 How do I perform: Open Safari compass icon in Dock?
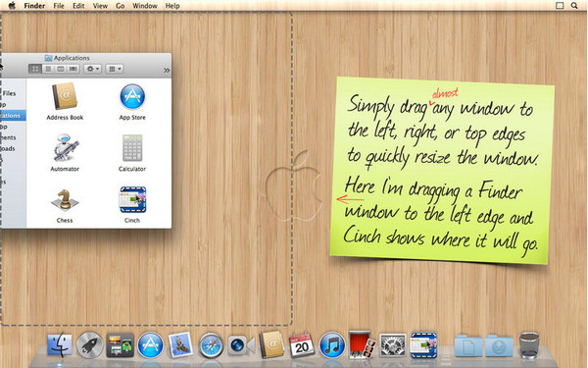[x=211, y=345]
